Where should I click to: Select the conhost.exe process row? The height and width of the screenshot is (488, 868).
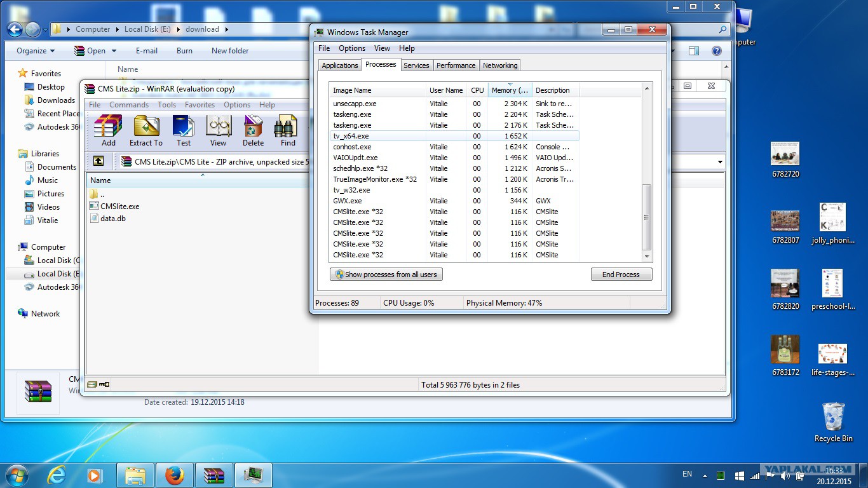pos(454,147)
